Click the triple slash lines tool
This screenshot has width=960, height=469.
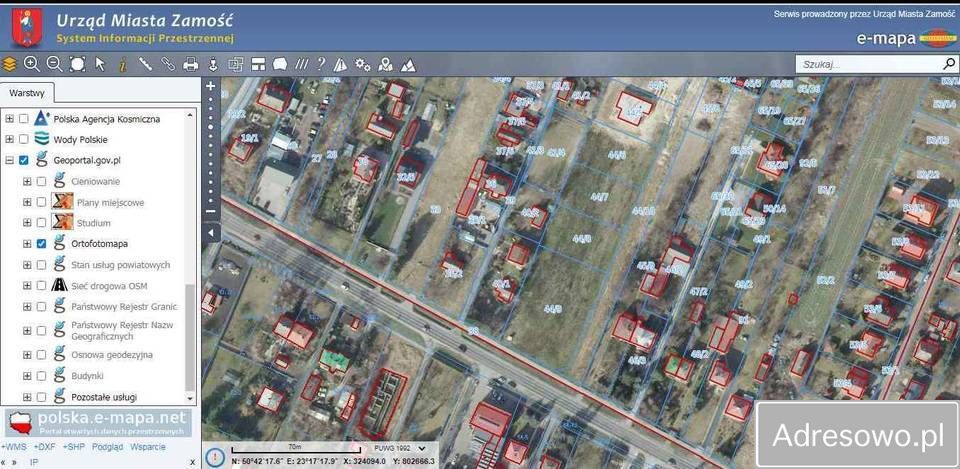coord(301,64)
